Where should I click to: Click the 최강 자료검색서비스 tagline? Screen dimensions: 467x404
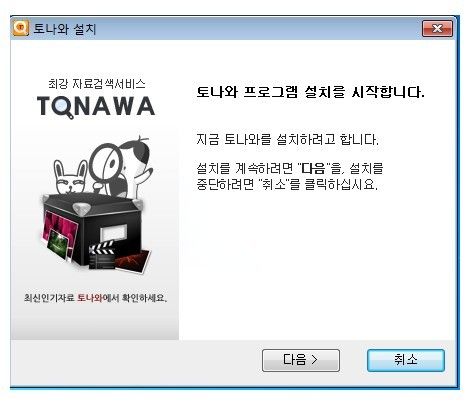point(97,84)
